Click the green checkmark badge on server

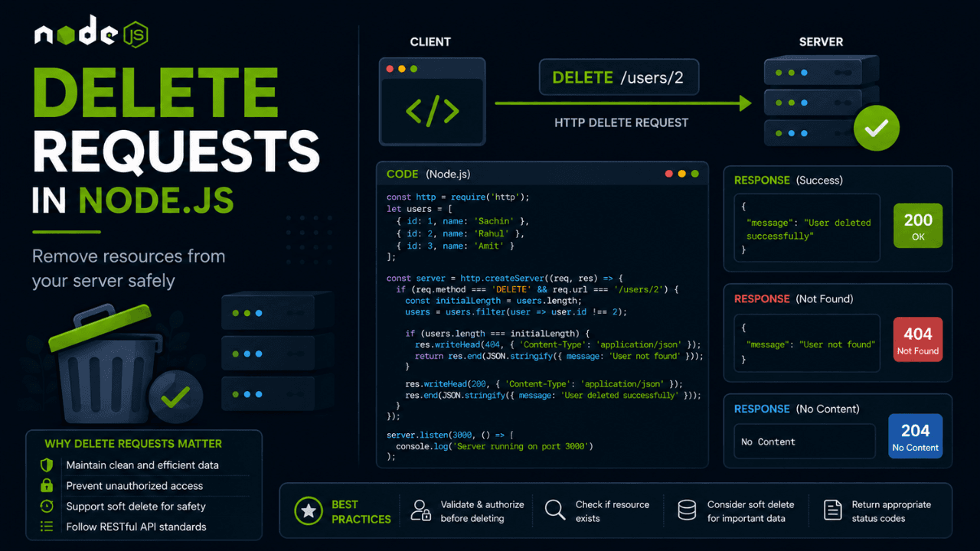point(876,128)
